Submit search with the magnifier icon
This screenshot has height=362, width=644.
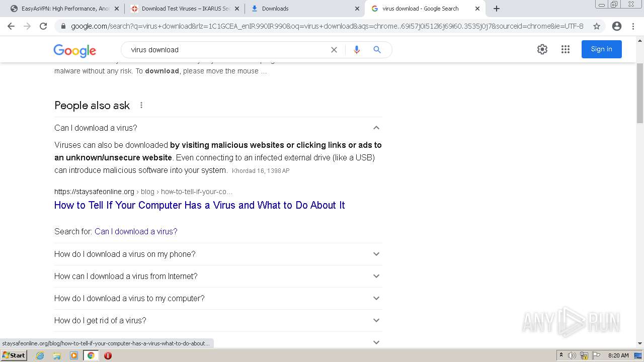click(377, 50)
